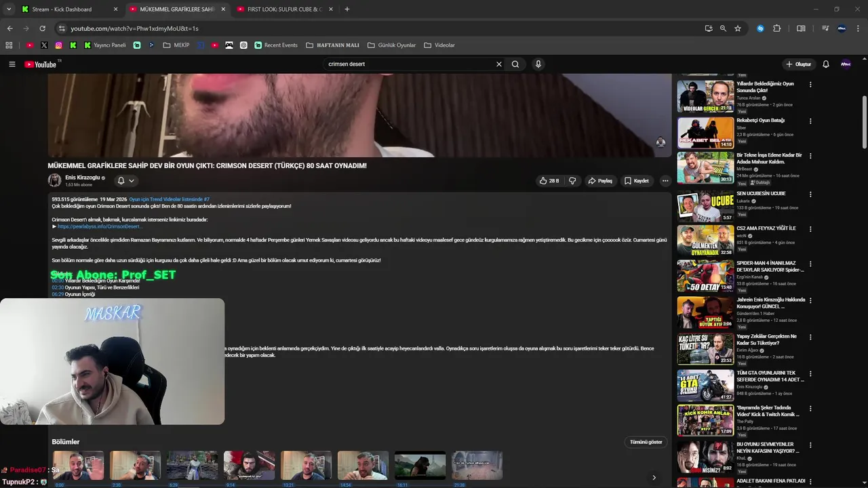Screen dimensions: 868x488
Task: Open the ChatGPT bookmark icon
Action: tap(243, 45)
